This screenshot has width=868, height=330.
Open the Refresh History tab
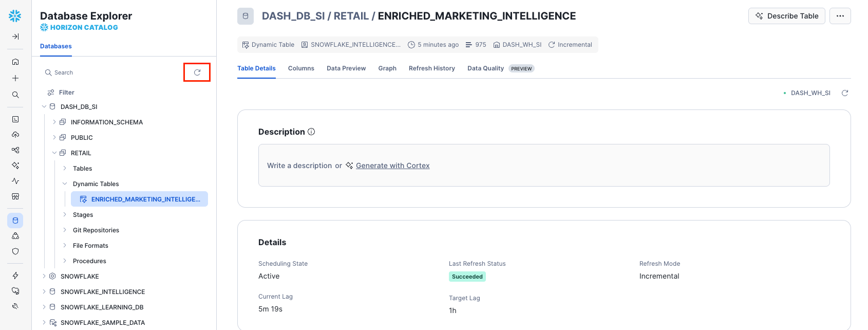point(431,68)
